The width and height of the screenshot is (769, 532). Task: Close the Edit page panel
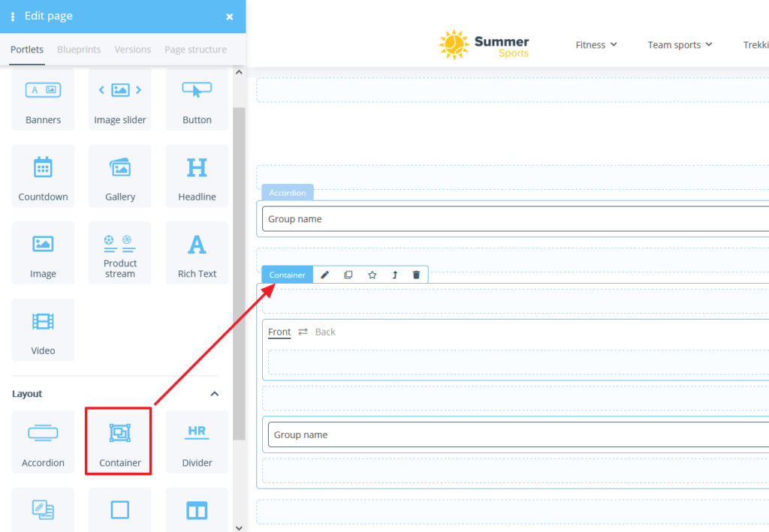point(230,17)
